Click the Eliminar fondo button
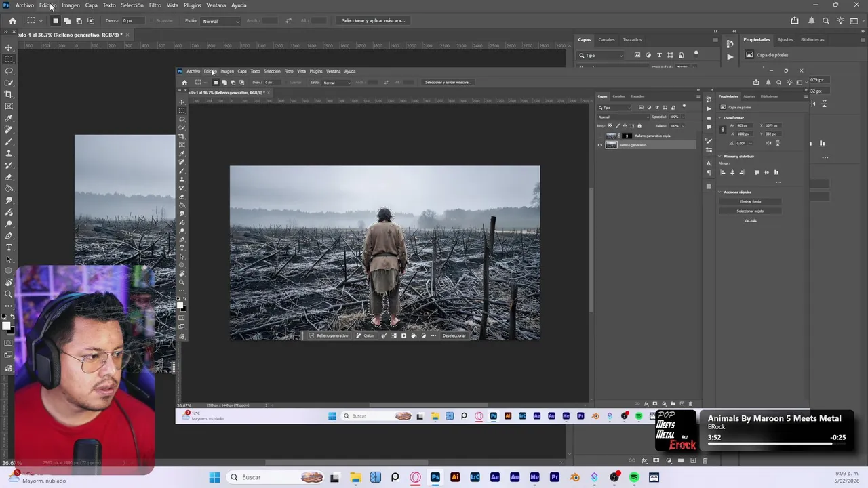868x488 pixels. coord(750,201)
